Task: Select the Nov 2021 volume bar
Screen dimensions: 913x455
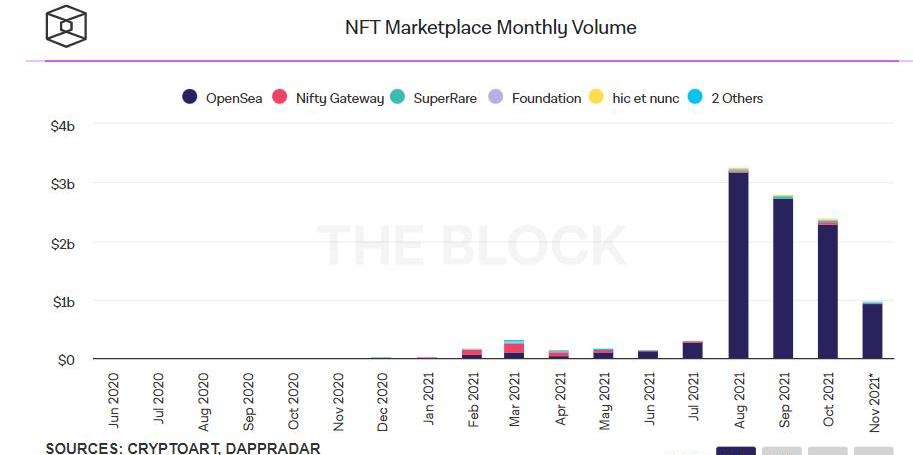Action: click(x=872, y=330)
